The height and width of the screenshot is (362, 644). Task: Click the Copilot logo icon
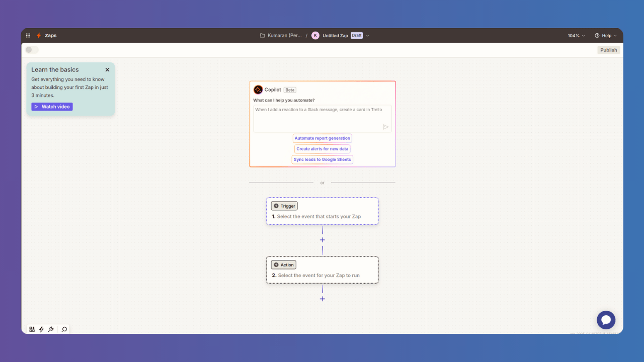[258, 89]
